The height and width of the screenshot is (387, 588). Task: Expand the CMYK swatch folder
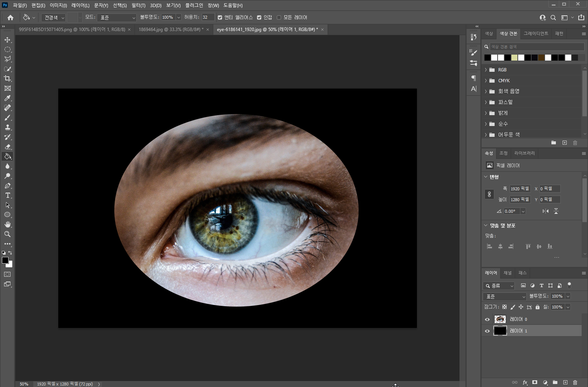click(486, 81)
